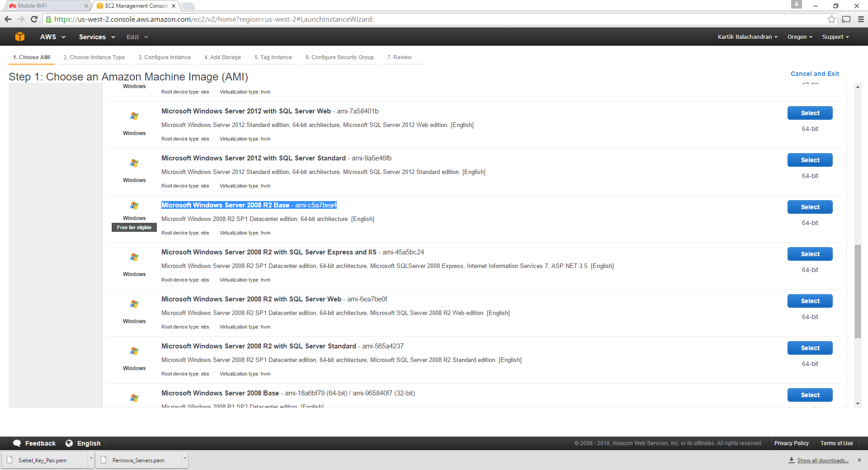Open the Edit dropdown
868x470 pixels.
(137, 37)
